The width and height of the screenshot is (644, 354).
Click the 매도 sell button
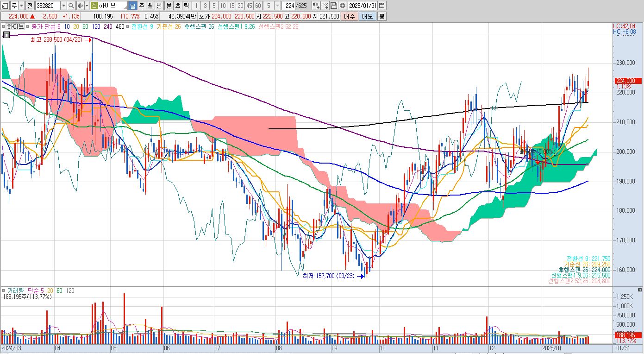[367, 16]
